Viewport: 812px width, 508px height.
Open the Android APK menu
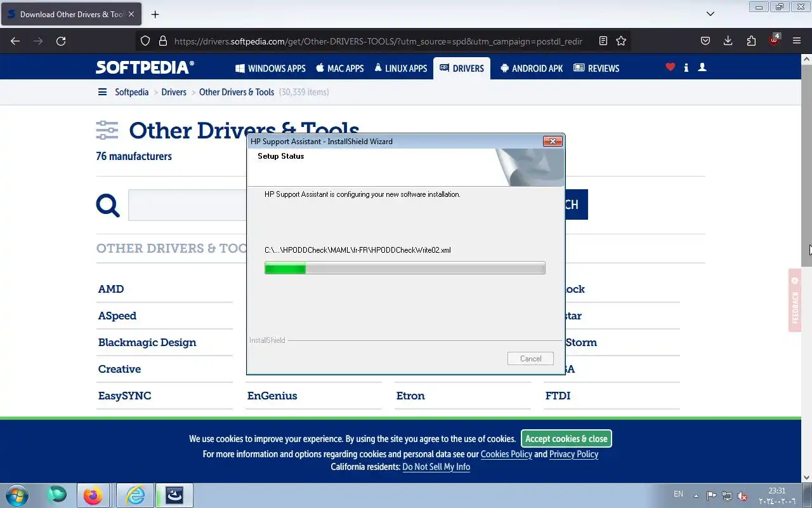[x=532, y=68]
